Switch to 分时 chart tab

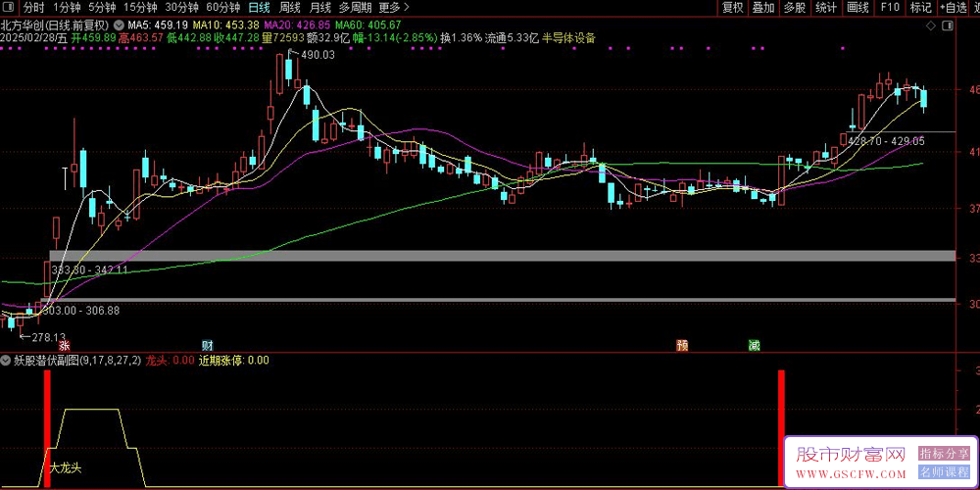click(33, 8)
